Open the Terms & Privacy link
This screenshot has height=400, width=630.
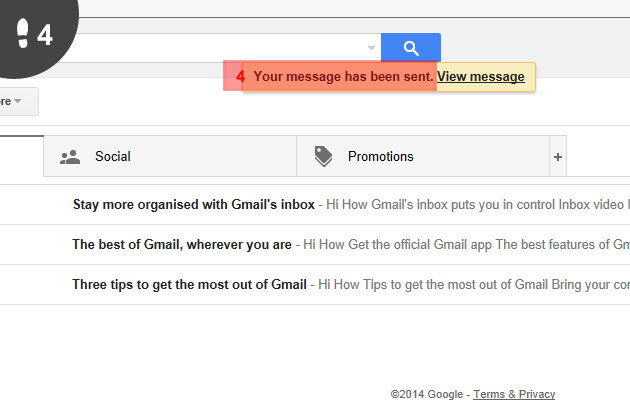click(514, 394)
